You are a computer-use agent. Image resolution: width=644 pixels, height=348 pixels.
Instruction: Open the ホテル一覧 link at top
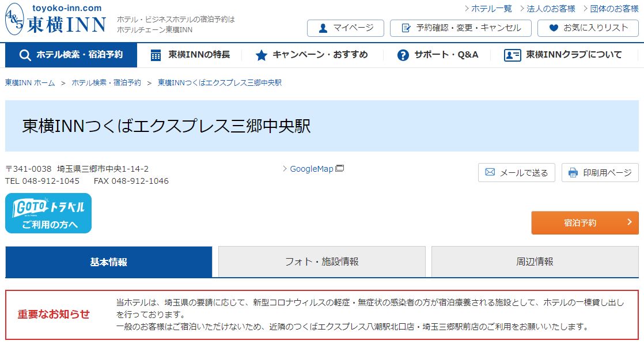[x=491, y=9]
